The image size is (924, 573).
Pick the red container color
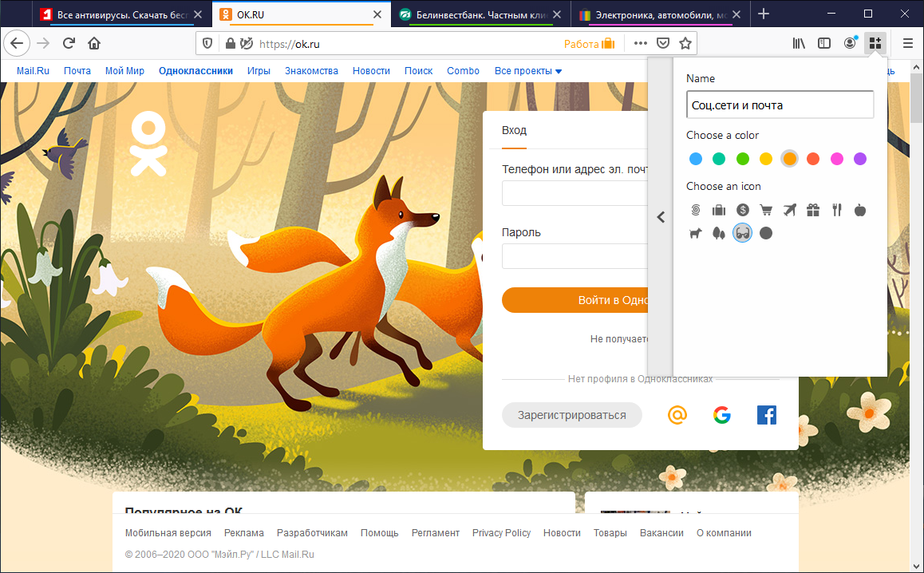813,159
